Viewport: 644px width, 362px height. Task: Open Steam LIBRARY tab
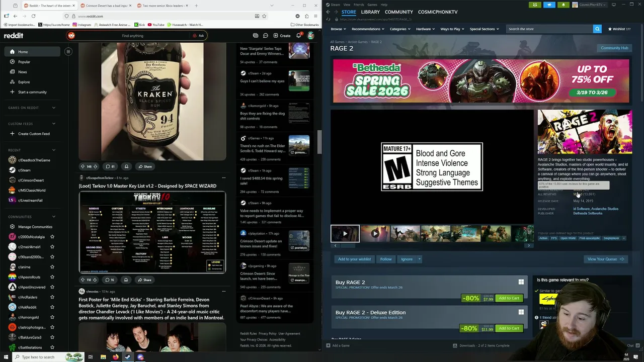[x=370, y=12]
